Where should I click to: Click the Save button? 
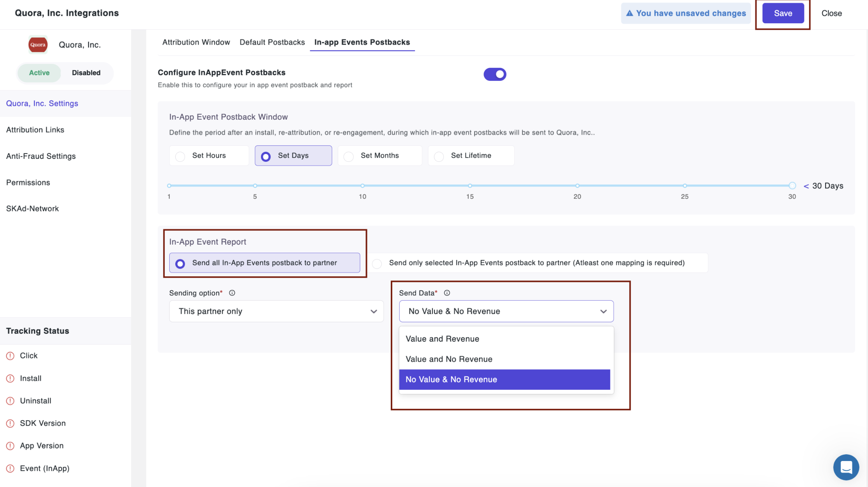pyautogui.click(x=783, y=13)
